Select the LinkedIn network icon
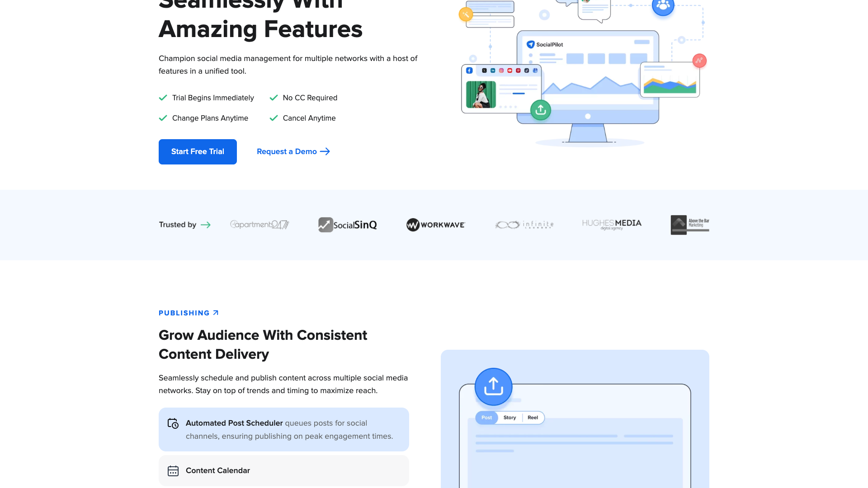The image size is (868, 488). (493, 70)
